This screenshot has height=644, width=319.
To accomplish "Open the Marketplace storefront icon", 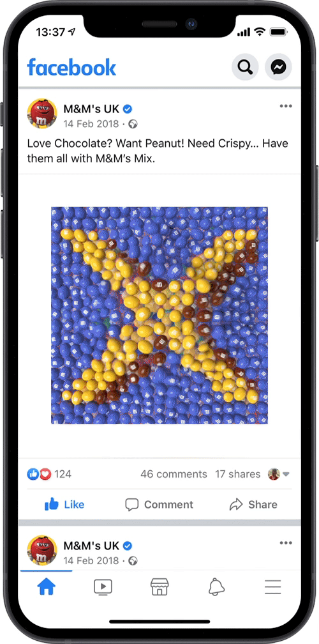I will tap(159, 588).
